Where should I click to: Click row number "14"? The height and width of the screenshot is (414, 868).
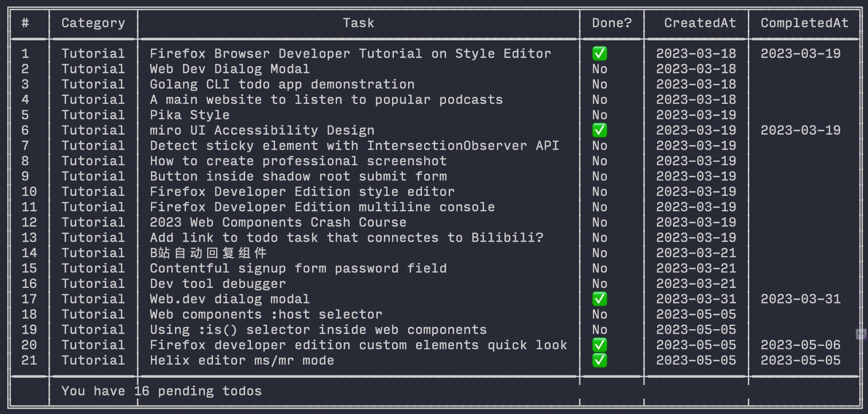coord(29,253)
